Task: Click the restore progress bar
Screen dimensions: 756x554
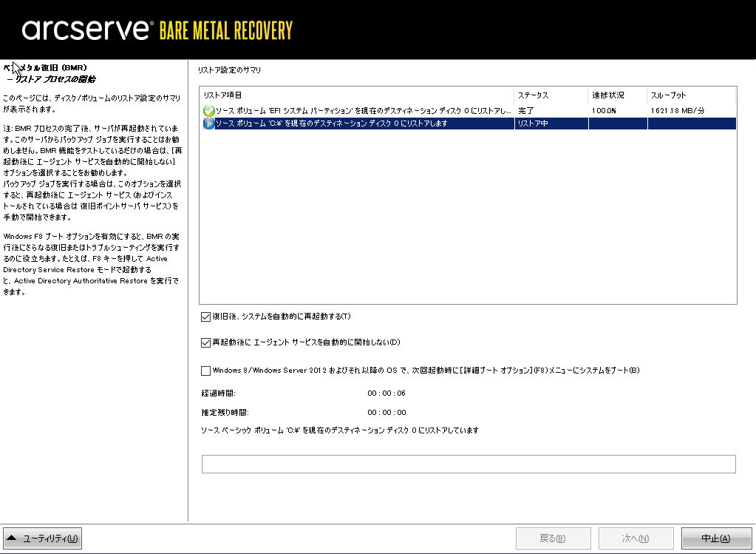Action: click(x=469, y=465)
